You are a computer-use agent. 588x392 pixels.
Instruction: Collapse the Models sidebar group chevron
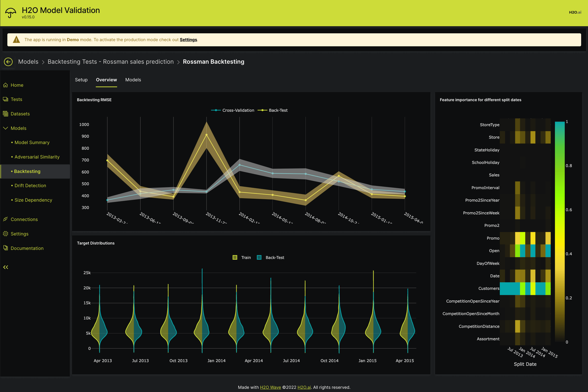pyautogui.click(x=5, y=128)
